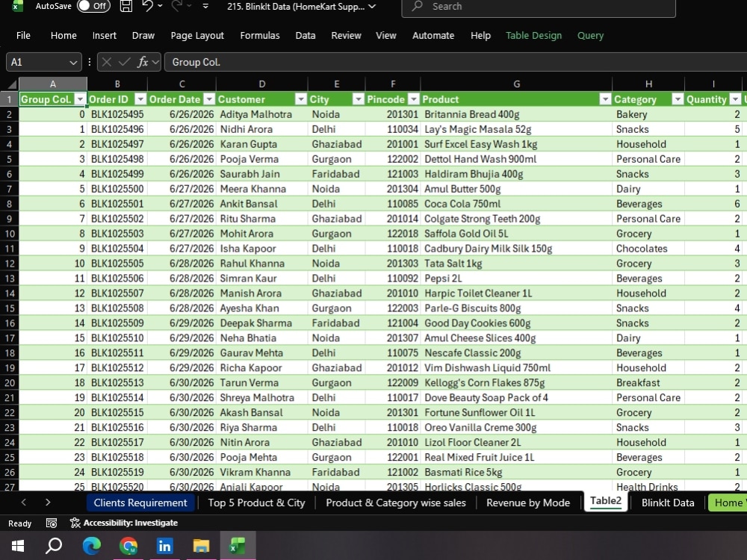
Task: Open the City filter dropdown
Action: [359, 99]
